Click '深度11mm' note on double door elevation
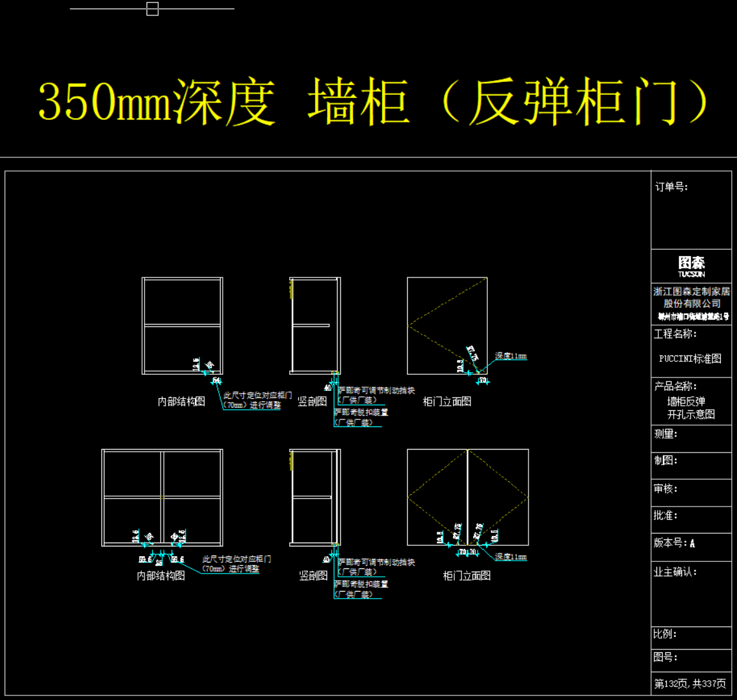Screen dimensions: 737x700 click(510, 557)
